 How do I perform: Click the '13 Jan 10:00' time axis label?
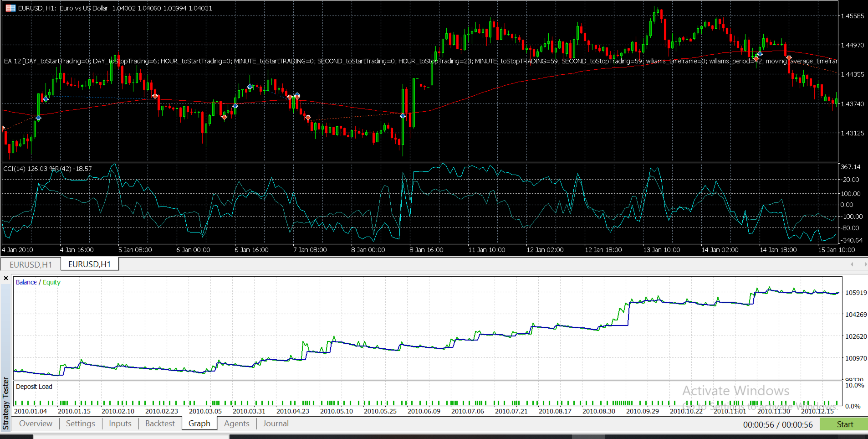pos(662,250)
